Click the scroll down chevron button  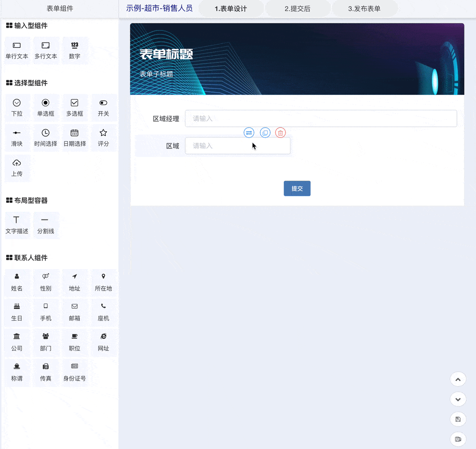pyautogui.click(x=458, y=399)
